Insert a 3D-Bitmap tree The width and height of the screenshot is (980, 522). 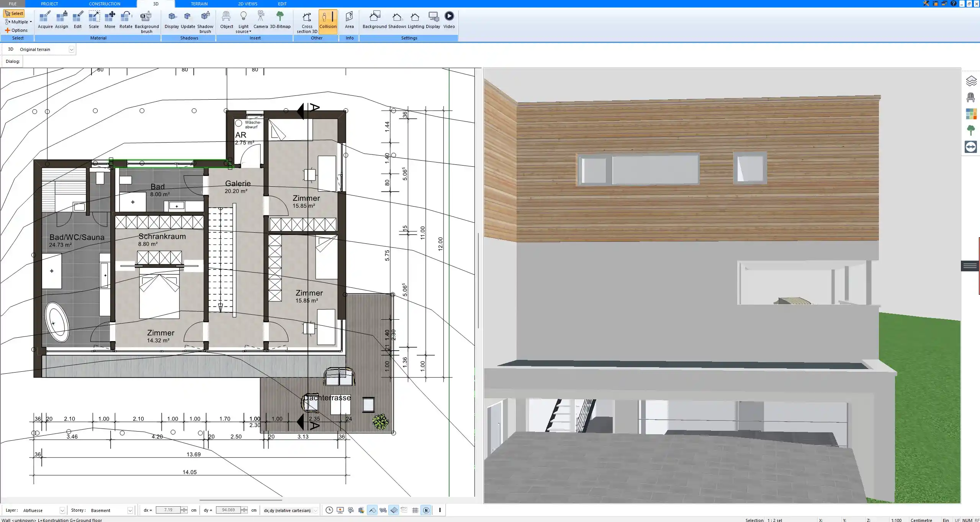[x=280, y=20]
